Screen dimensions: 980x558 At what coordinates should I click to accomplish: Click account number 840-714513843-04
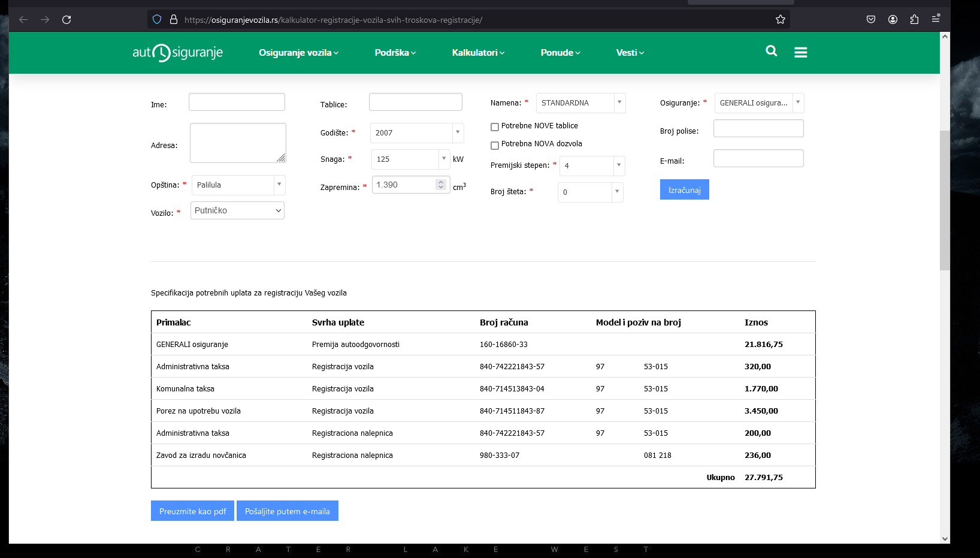click(x=512, y=389)
